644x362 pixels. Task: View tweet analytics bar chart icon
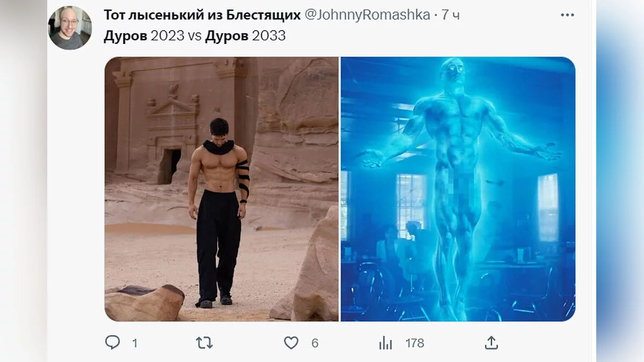[x=385, y=343]
